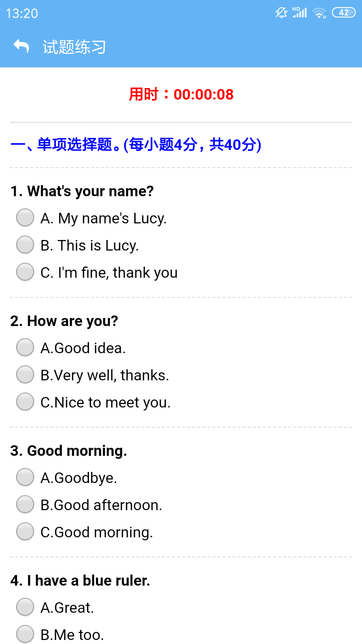
Task: Tap the 单项选择题 section heading
Action: [136, 145]
